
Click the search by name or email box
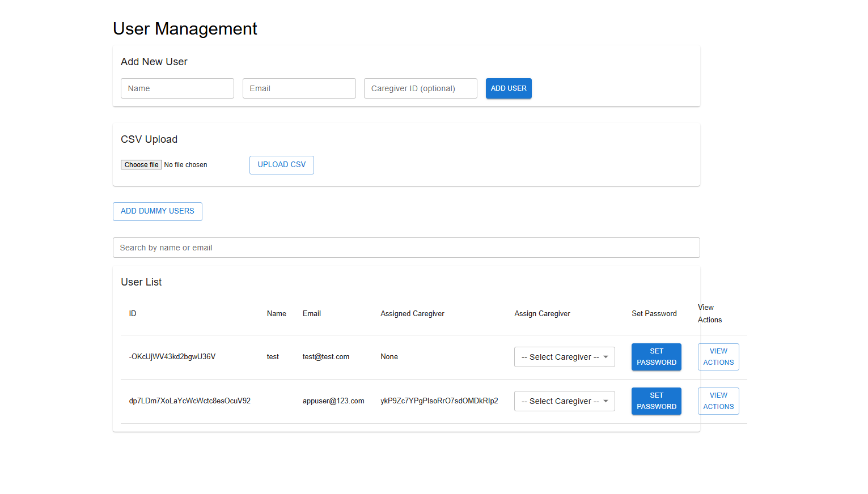pos(406,247)
